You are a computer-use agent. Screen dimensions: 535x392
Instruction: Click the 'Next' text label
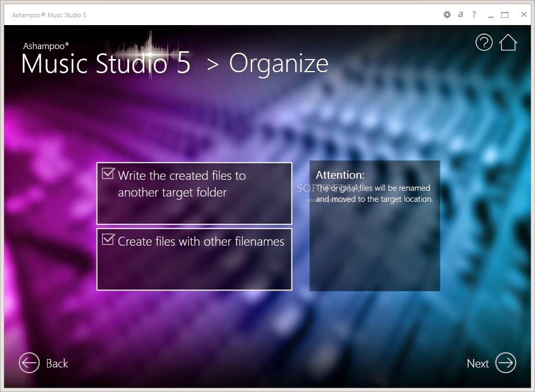(478, 363)
